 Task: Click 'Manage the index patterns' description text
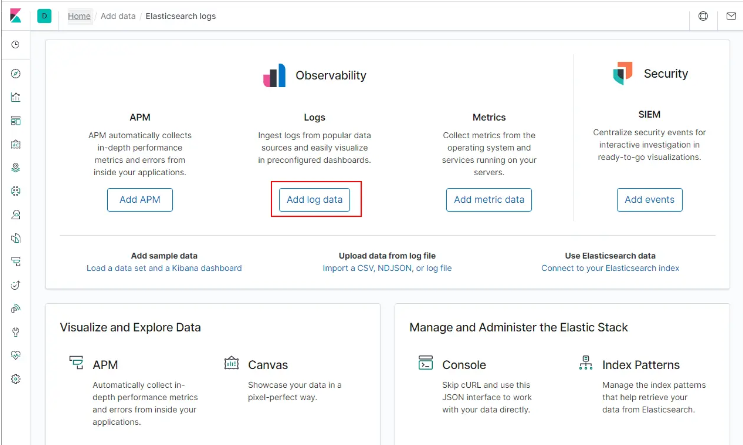tap(654, 397)
